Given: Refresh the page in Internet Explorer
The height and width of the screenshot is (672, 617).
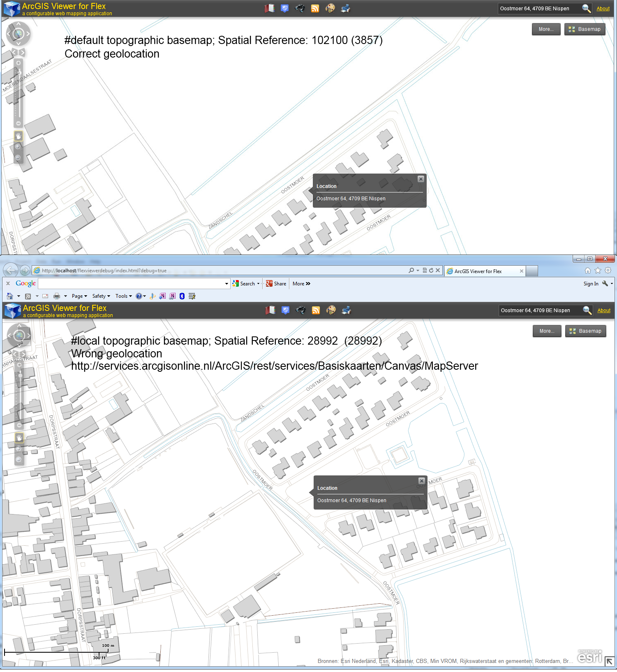Looking at the screenshot, I should coord(431,270).
